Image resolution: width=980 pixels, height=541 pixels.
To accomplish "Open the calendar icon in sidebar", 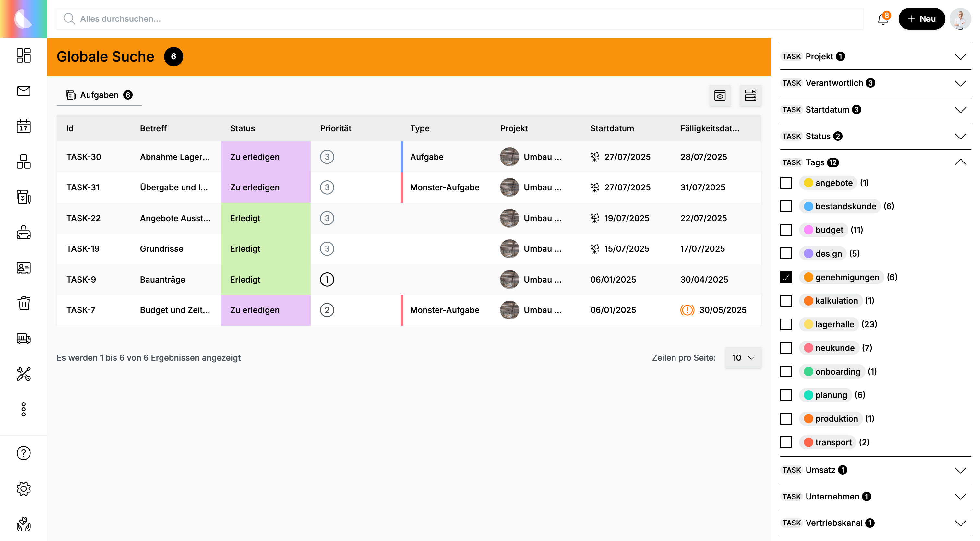I will [24, 126].
